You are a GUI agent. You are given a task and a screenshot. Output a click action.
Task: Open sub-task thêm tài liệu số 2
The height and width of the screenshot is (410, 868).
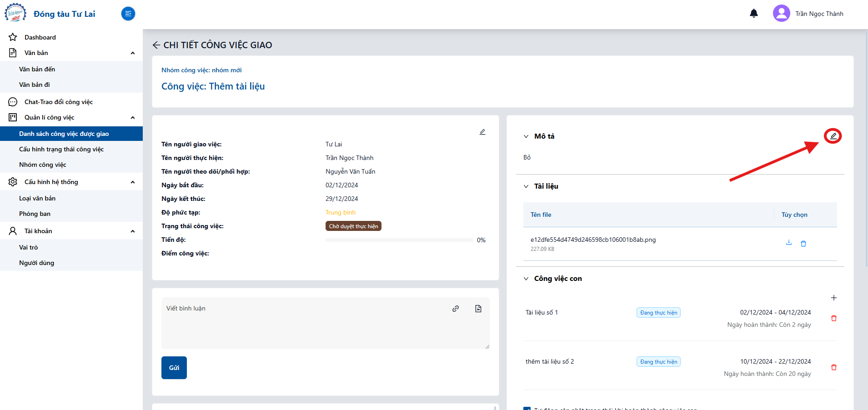(x=550, y=361)
